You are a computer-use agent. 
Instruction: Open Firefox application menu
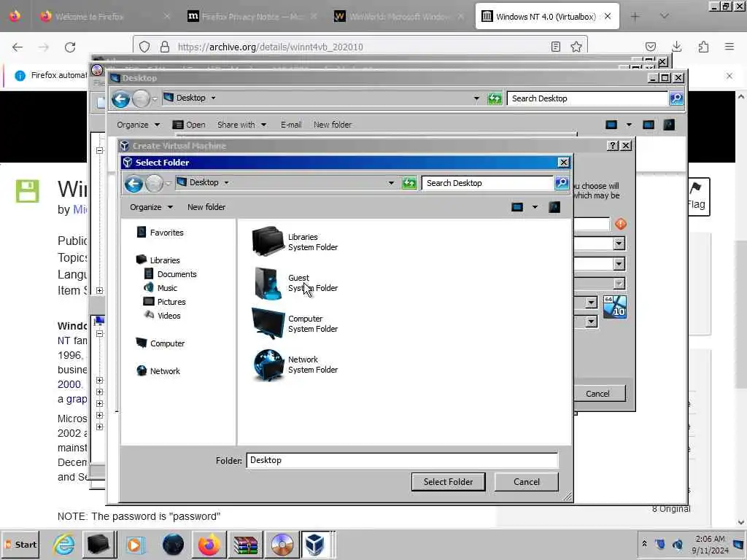pos(729,47)
